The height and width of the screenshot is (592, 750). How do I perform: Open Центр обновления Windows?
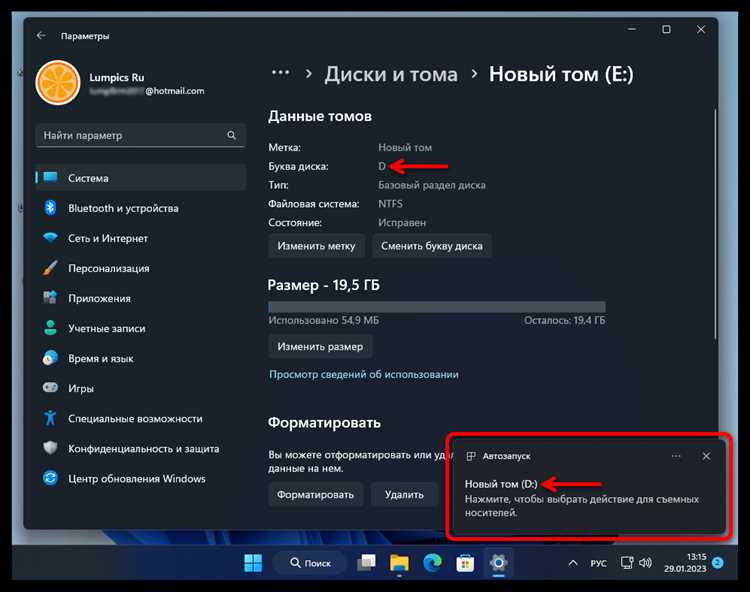[x=141, y=479]
